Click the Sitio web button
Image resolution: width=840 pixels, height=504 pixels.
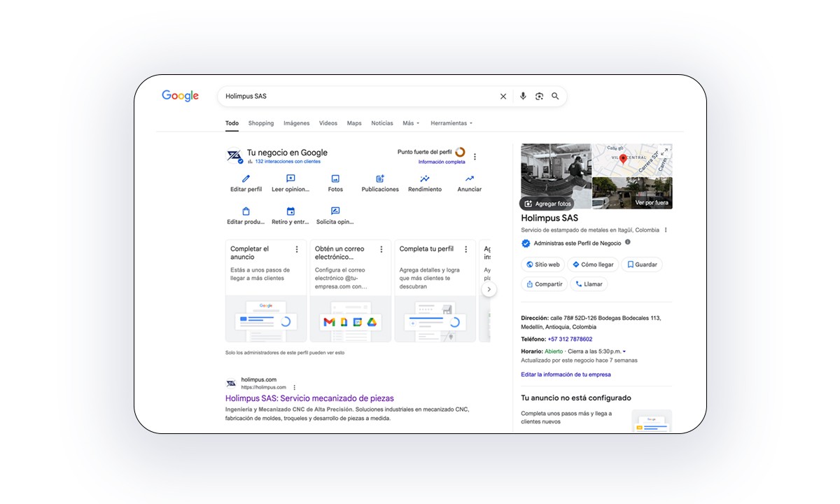(x=542, y=265)
